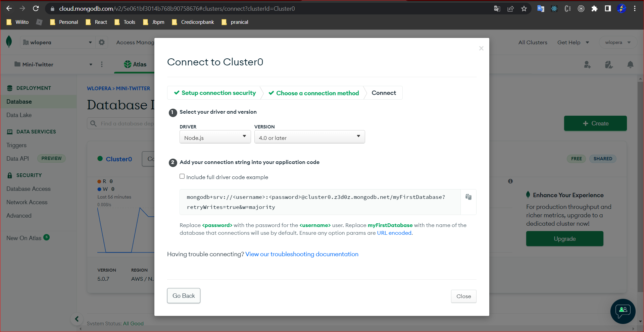View the project activity feed

tap(608, 65)
